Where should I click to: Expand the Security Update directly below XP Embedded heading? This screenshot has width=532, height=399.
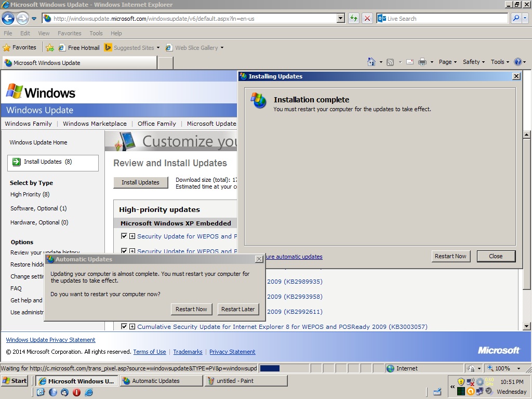point(132,236)
